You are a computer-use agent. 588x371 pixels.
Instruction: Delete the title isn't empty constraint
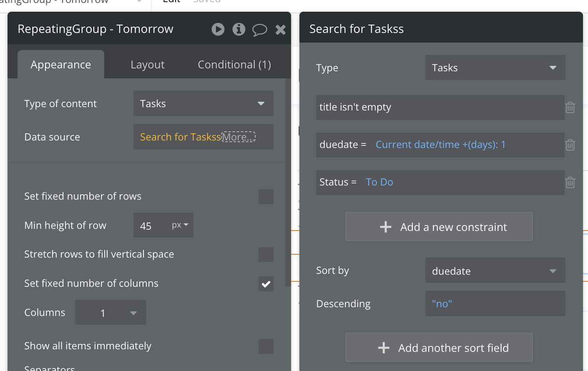coord(570,108)
